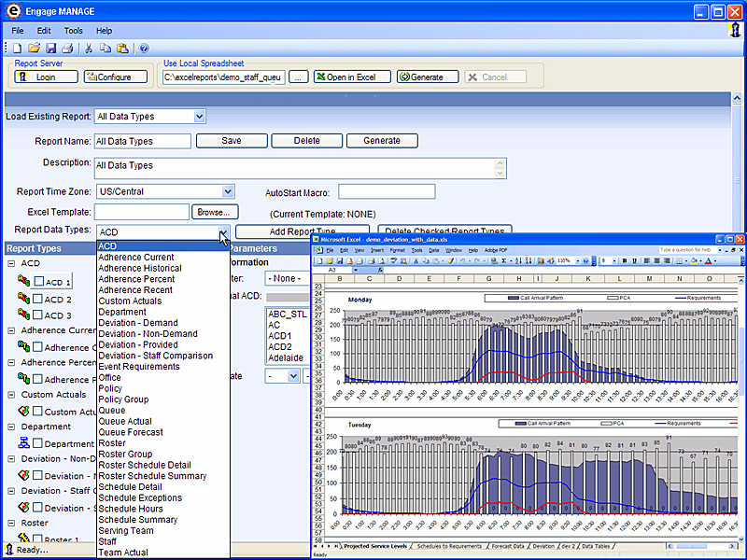Screen dimensions: 747x560
Task: Click the Description field scrollbar
Action: click(500, 168)
